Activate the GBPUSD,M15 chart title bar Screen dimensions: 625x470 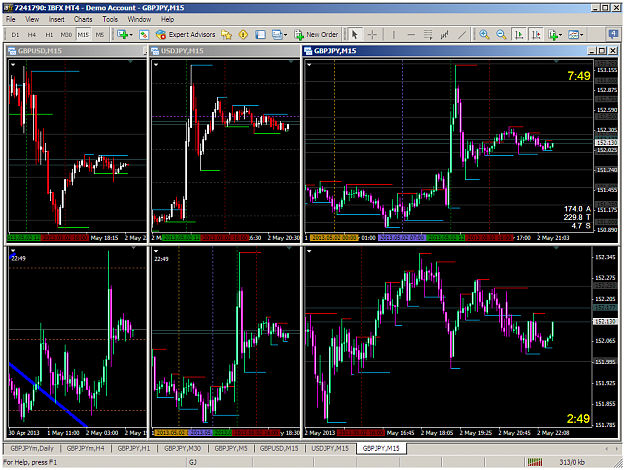(77, 51)
